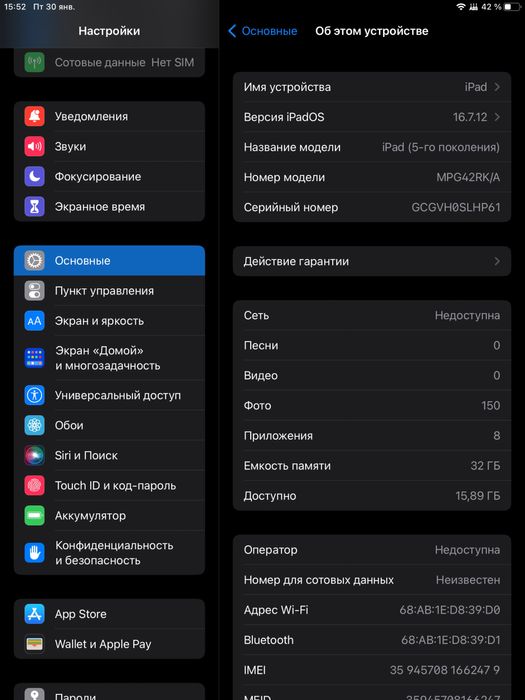Viewport: 525px width, 700px height.
Task: Tap the Настройки sidebar title
Action: (x=109, y=31)
